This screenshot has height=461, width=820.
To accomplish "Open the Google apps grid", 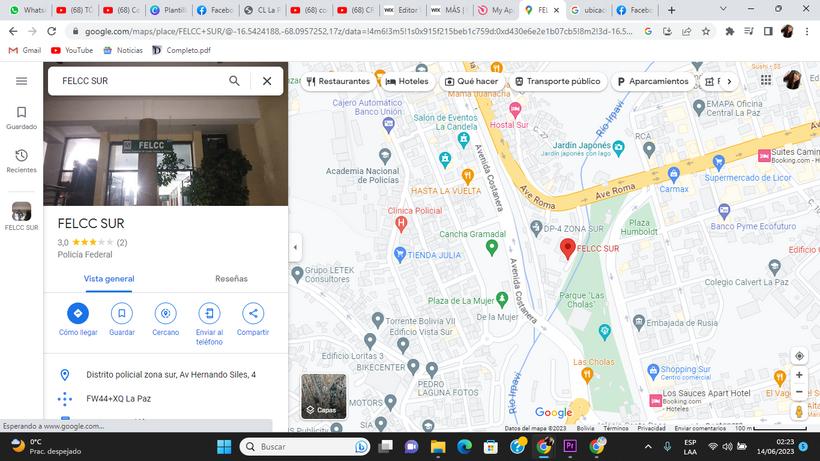I will (x=766, y=80).
